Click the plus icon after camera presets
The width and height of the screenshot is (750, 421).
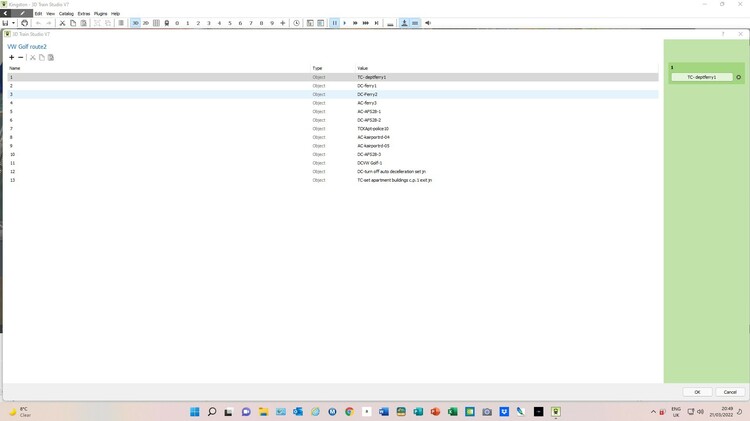pos(283,23)
